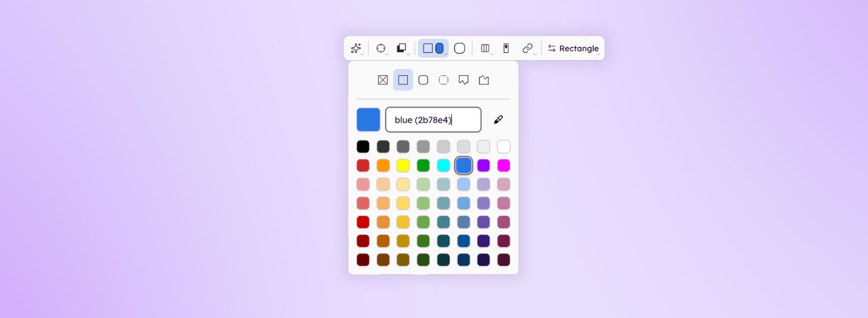The height and width of the screenshot is (318, 868).
Task: Click the crosshair target icon in toolbar
Action: pos(382,48)
